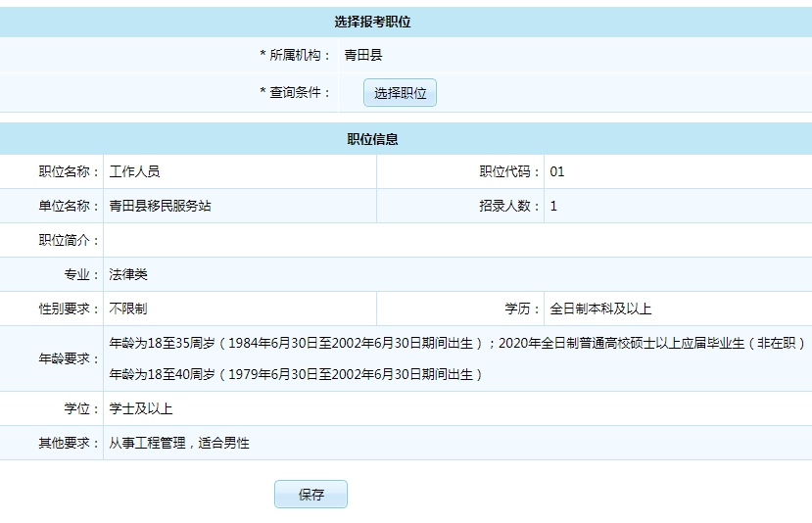Click the 18至35周岁 age requirement line

tap(455, 343)
